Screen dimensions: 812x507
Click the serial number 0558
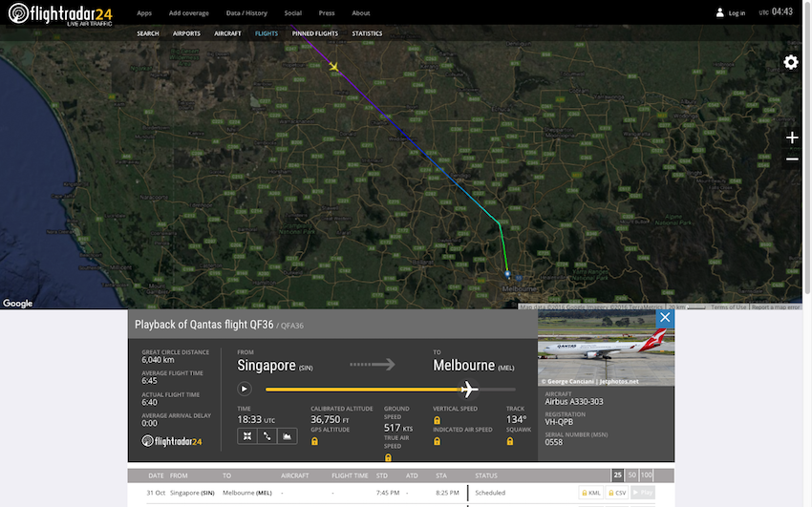pos(553,442)
